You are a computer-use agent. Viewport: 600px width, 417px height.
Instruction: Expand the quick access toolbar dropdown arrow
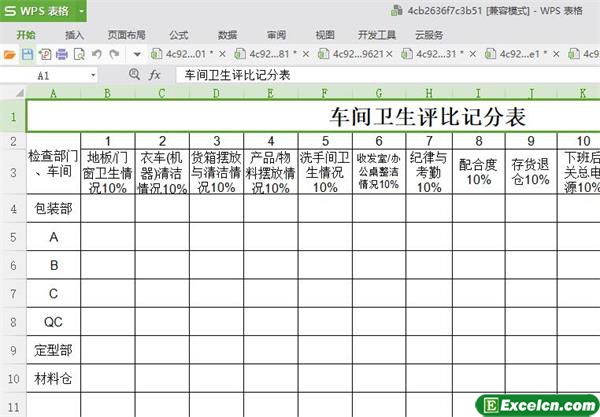137,55
